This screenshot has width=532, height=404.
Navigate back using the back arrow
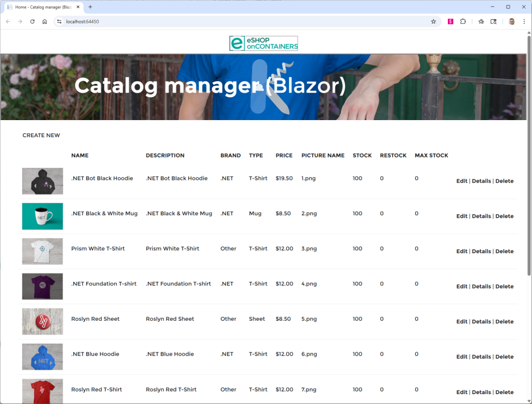(8, 22)
